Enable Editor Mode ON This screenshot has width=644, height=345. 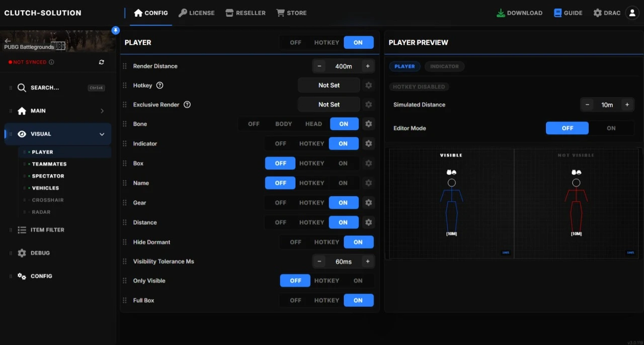point(611,128)
